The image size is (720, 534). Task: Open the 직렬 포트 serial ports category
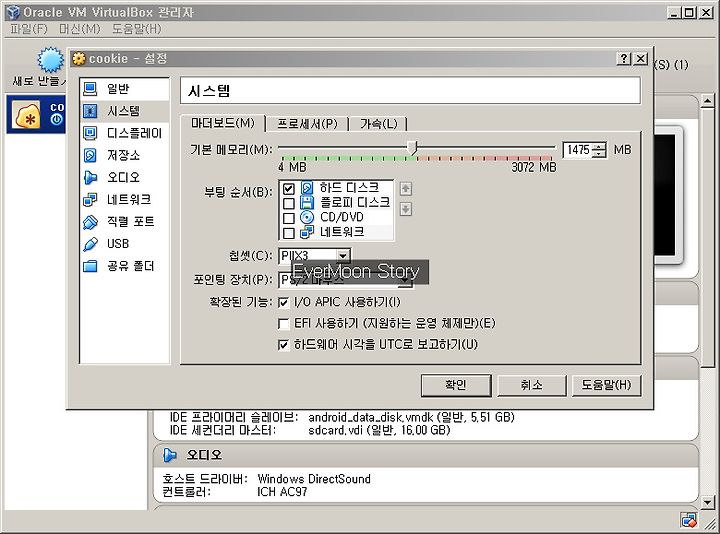tap(124, 222)
